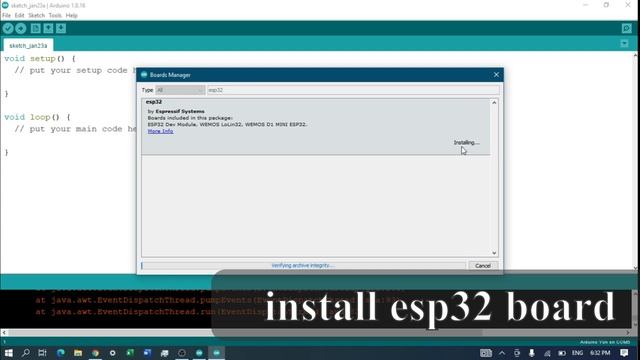Open the Serial Monitor icon
640x360 pixels.
click(627, 28)
